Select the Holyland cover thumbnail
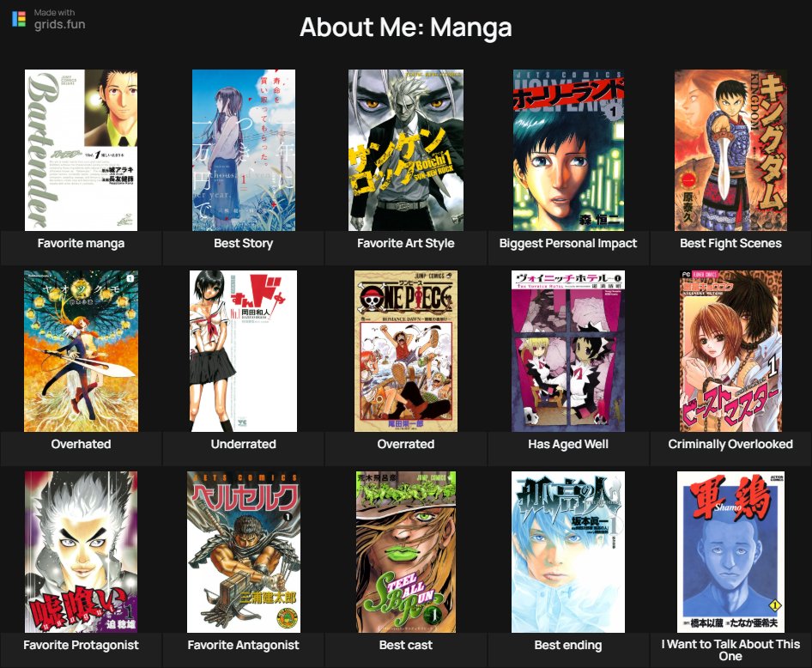This screenshot has width=812, height=668. coord(568,150)
